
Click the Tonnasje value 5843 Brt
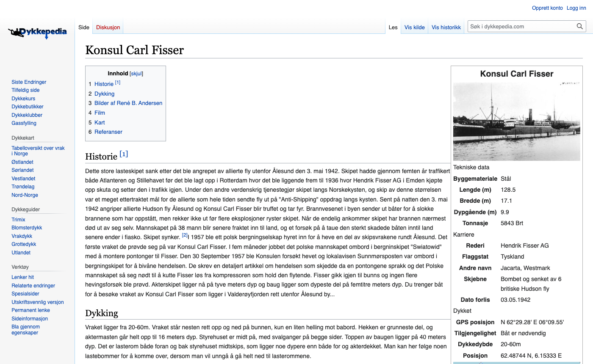512,223
